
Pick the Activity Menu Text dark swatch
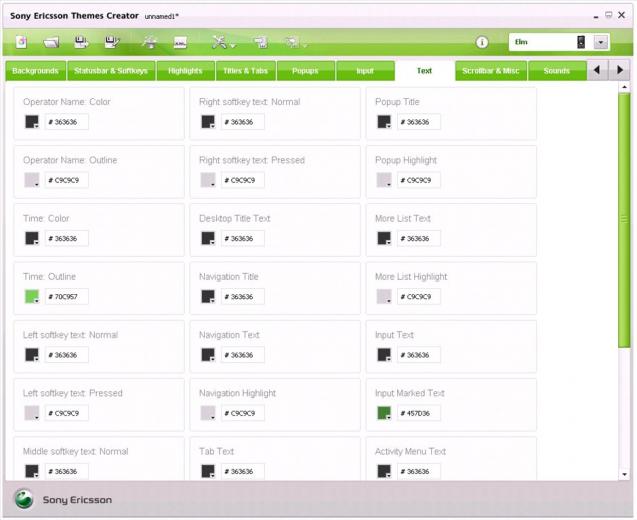coord(384,471)
